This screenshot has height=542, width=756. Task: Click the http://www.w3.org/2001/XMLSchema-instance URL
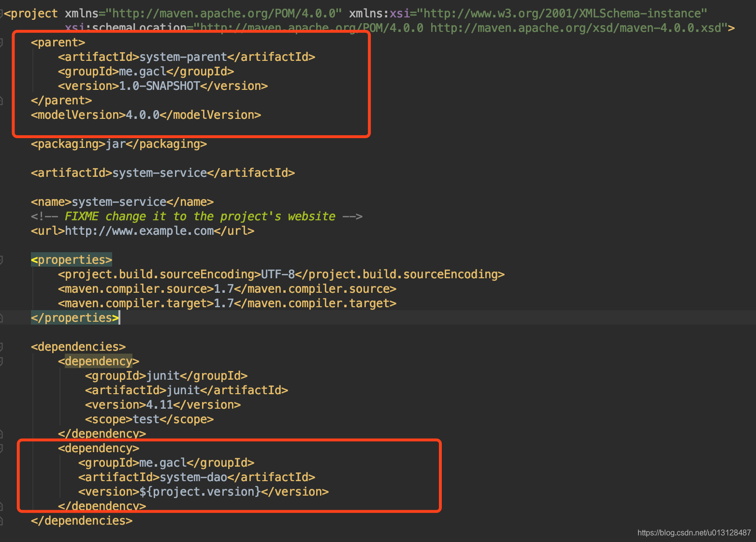point(562,14)
